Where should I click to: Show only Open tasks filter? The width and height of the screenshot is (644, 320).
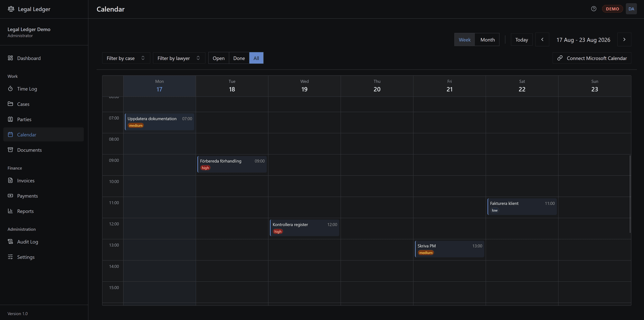(219, 58)
